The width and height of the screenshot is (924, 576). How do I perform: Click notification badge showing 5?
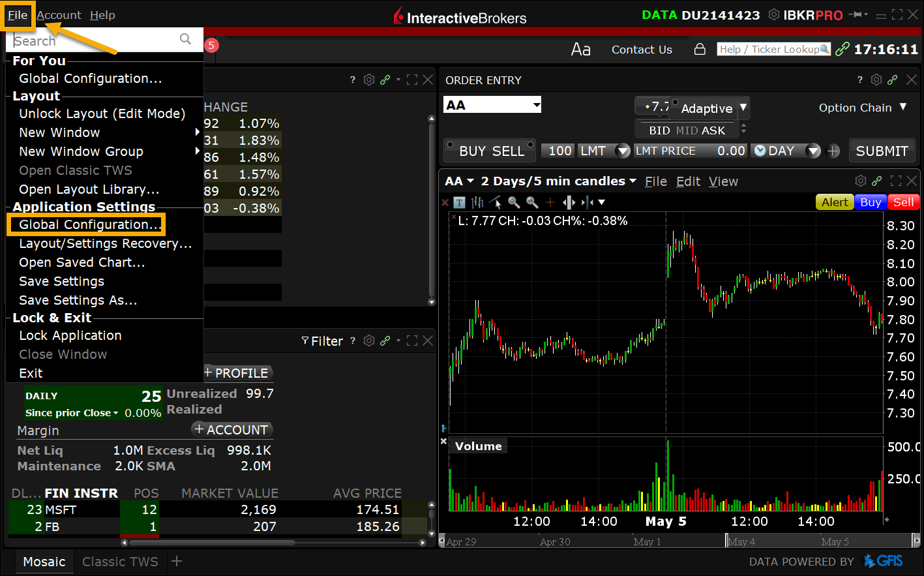pos(211,46)
